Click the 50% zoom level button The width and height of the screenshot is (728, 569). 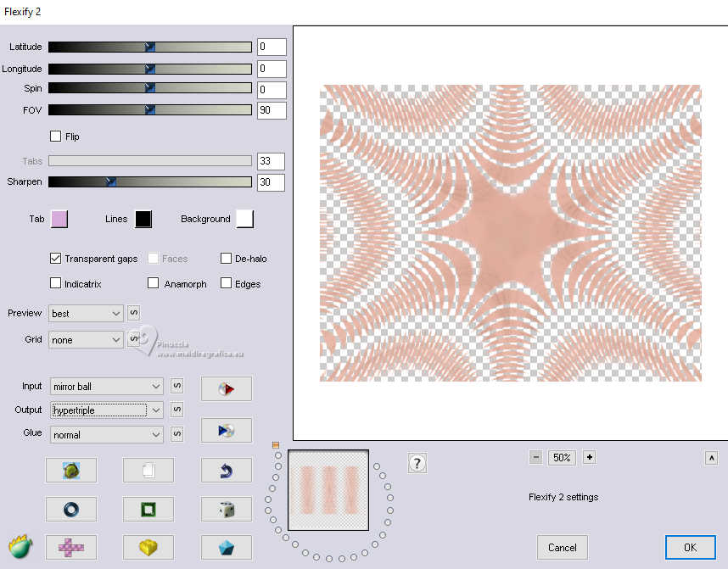coord(562,458)
